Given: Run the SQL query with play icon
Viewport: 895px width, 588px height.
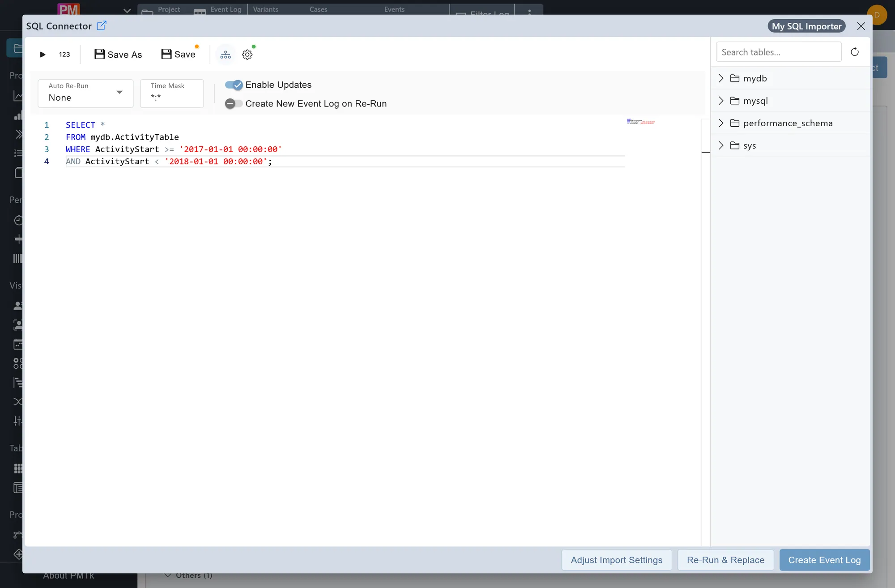Looking at the screenshot, I should click(x=43, y=55).
